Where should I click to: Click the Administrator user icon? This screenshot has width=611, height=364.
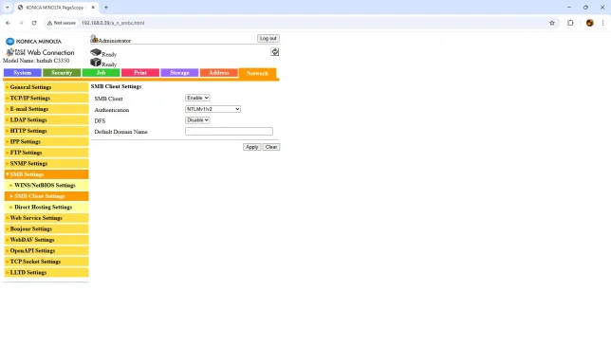point(94,39)
